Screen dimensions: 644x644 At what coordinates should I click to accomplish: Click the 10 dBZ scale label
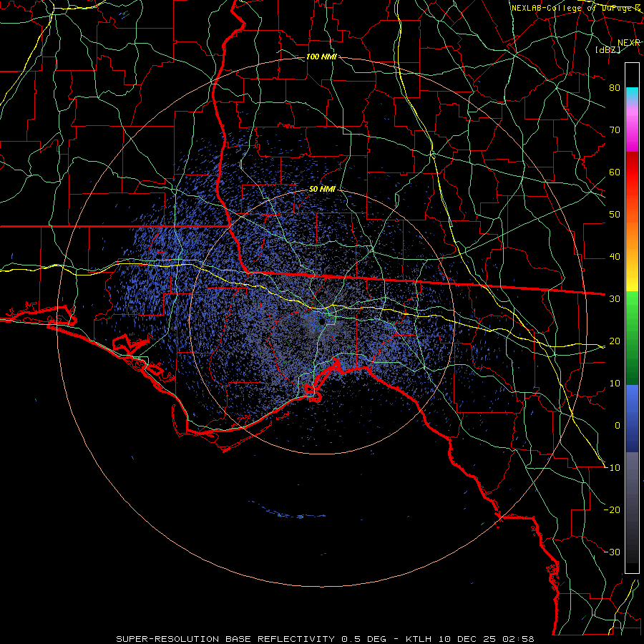click(615, 384)
